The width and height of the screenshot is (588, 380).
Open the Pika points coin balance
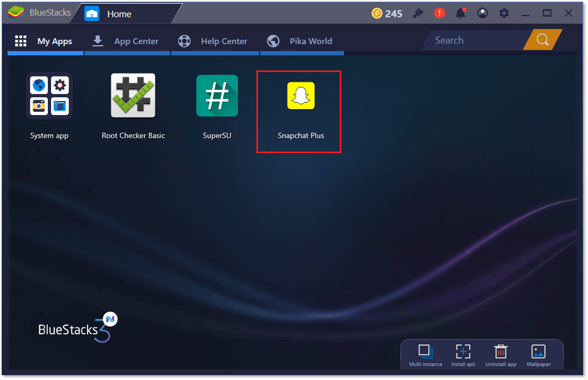pyautogui.click(x=387, y=14)
